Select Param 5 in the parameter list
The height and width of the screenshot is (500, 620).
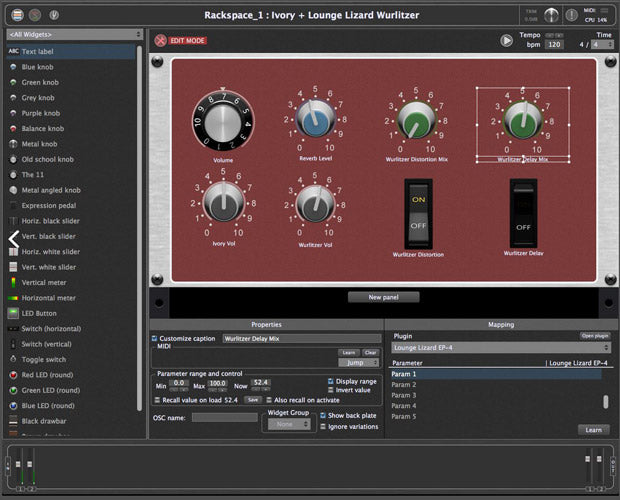click(x=496, y=416)
